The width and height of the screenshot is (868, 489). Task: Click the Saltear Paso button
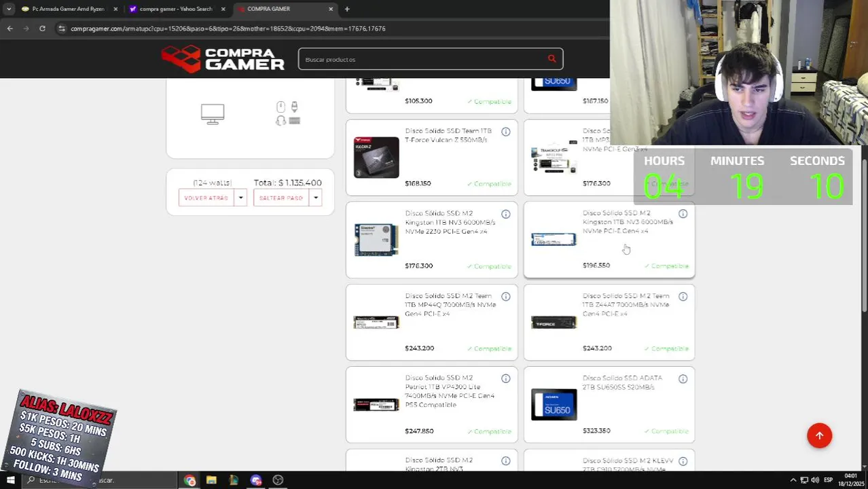pos(281,198)
